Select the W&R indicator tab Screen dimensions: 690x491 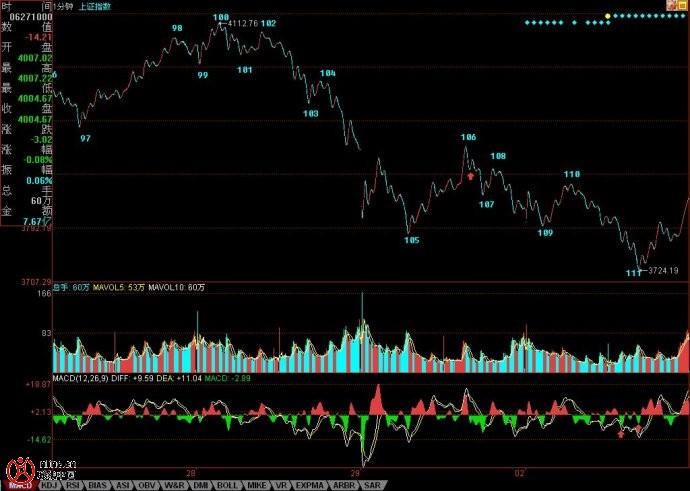[x=173, y=484]
